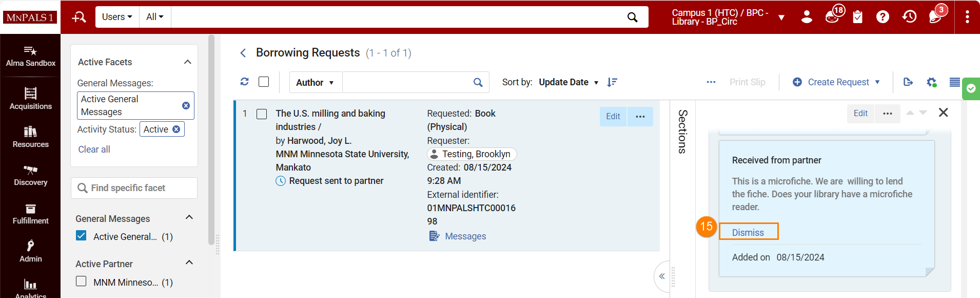The height and width of the screenshot is (298, 980).
Task: Toggle sort direction icon
Action: tap(612, 82)
